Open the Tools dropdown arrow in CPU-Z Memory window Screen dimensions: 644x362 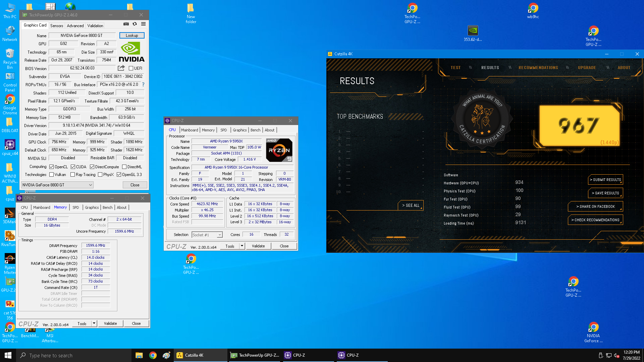tap(94, 323)
